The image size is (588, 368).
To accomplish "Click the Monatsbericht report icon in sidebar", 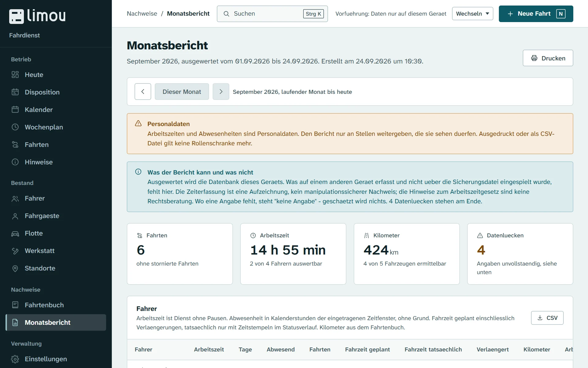I will click(15, 323).
